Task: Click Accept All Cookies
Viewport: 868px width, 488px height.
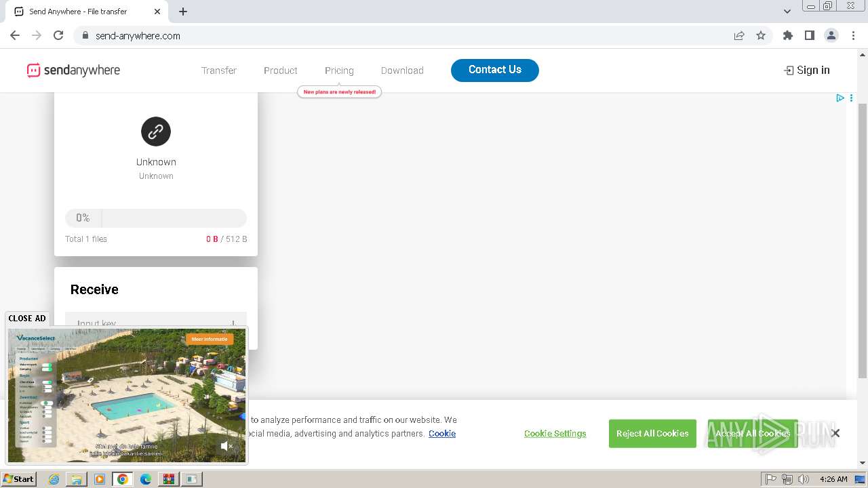Action: click(753, 434)
